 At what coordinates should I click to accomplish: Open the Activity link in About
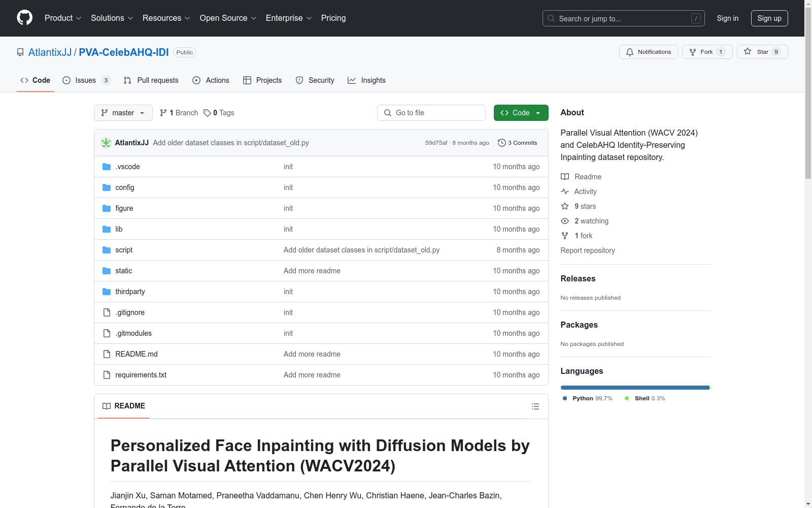(579, 192)
